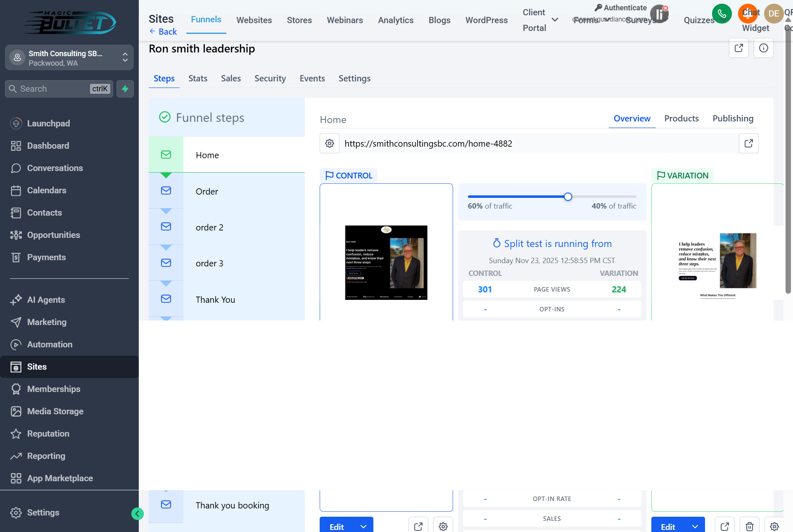Select the Thank you booking step
Viewport: 793px width, 532px height.
click(227, 506)
